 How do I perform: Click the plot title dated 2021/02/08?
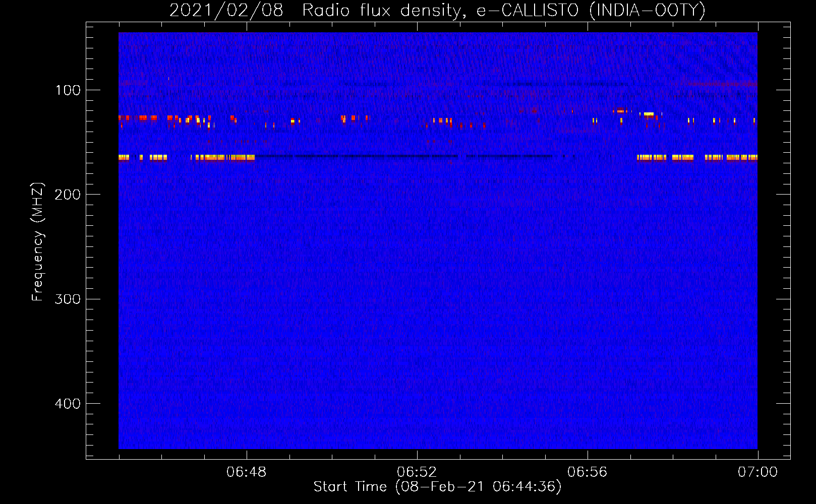[437, 11]
